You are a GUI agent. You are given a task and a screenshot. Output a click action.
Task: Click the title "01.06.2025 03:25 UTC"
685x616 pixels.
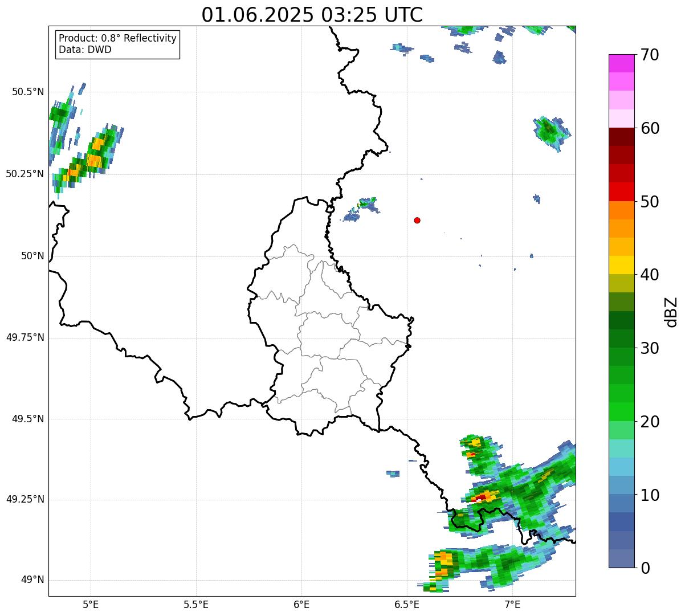pyautogui.click(x=312, y=15)
